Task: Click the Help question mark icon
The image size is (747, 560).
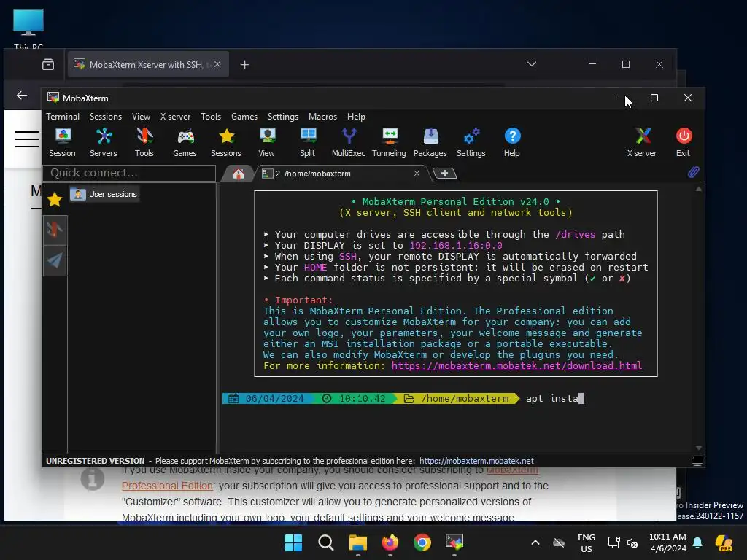Action: tap(512, 142)
